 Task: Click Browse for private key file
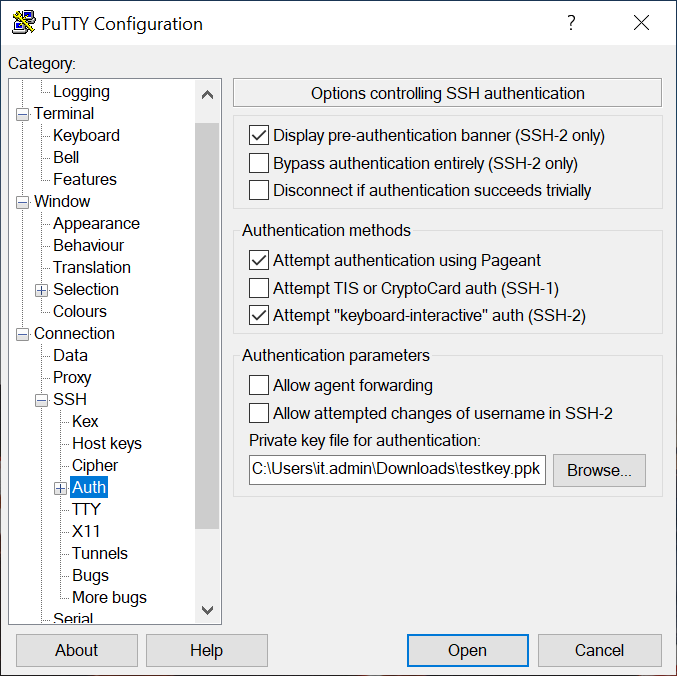coord(599,470)
